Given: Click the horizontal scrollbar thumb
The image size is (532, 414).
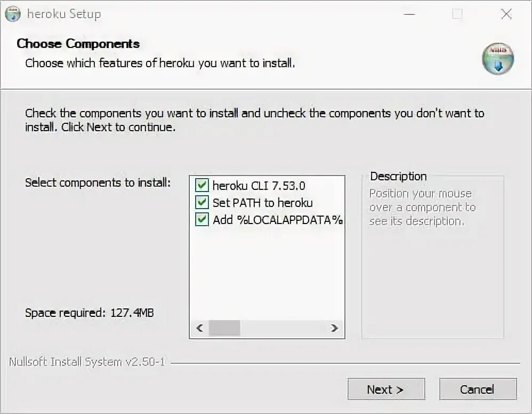Looking at the screenshot, I should 224,328.
